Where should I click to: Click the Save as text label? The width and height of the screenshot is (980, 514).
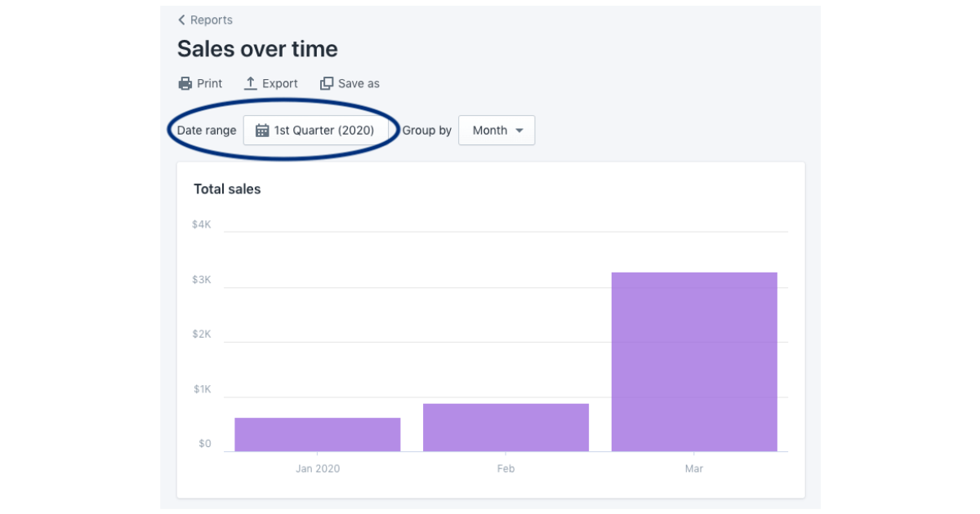click(x=359, y=83)
